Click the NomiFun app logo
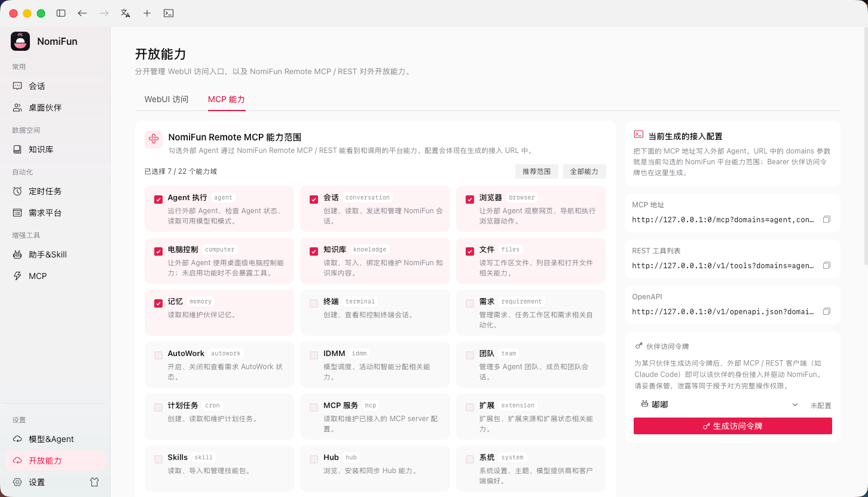This screenshot has height=497, width=868. (x=20, y=41)
